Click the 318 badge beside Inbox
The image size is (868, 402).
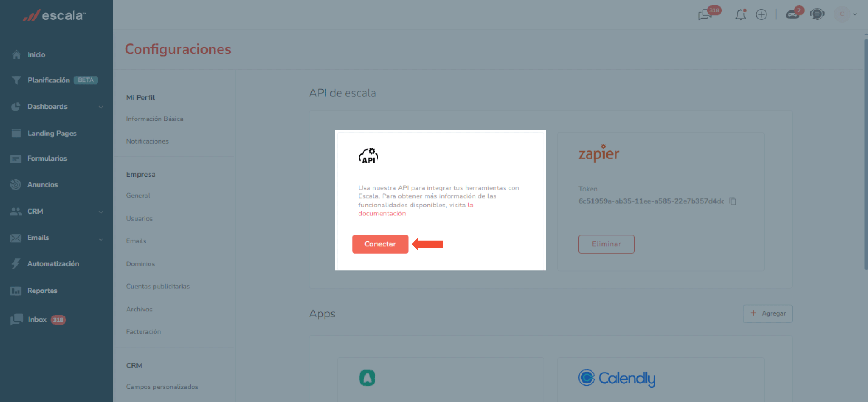click(x=58, y=320)
